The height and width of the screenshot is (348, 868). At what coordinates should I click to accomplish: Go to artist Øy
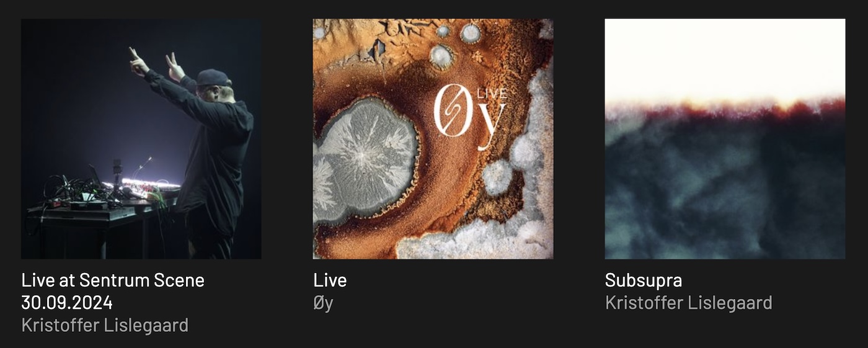323,303
